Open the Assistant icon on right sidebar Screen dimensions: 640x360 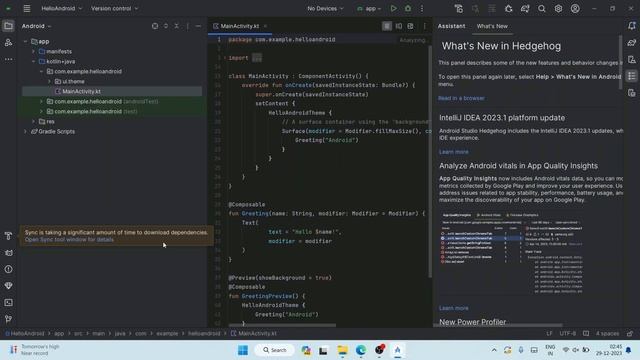tap(632, 76)
